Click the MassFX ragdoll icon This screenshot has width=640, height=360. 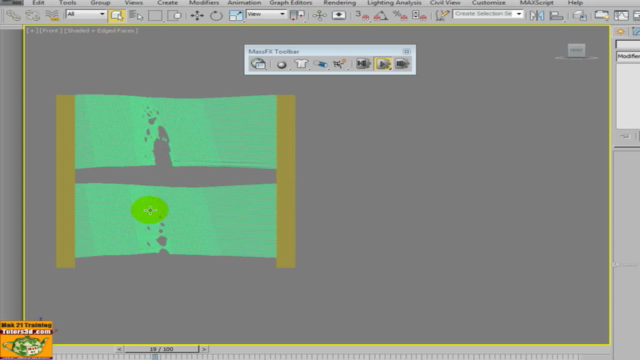(339, 64)
